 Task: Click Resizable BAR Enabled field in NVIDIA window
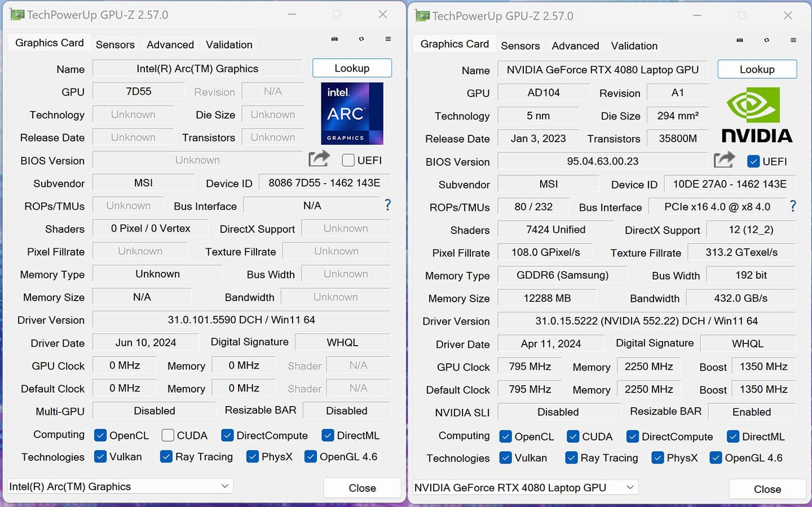click(752, 412)
